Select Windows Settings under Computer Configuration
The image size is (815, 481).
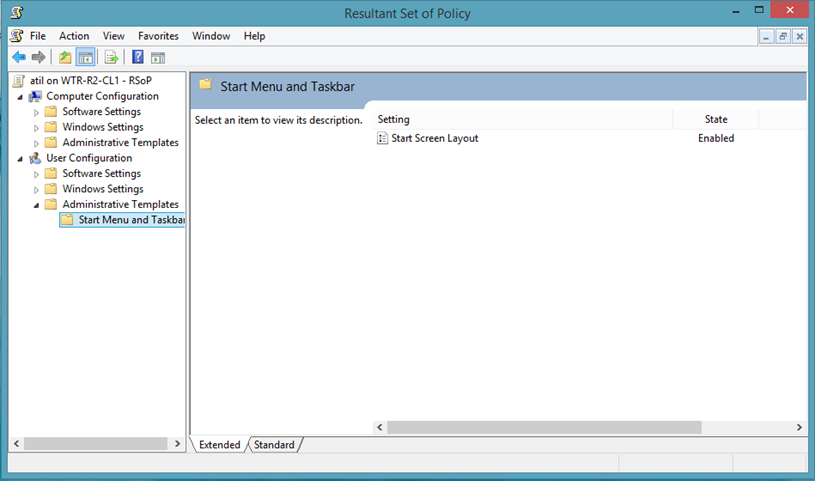coord(103,127)
